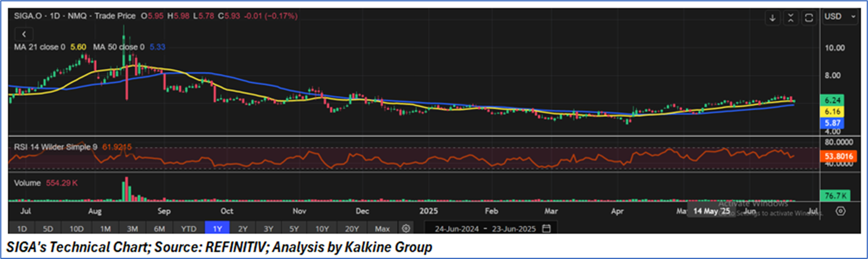Click the Volume 554.29K label
This screenshot has height=259, width=868.
pyautogui.click(x=44, y=183)
